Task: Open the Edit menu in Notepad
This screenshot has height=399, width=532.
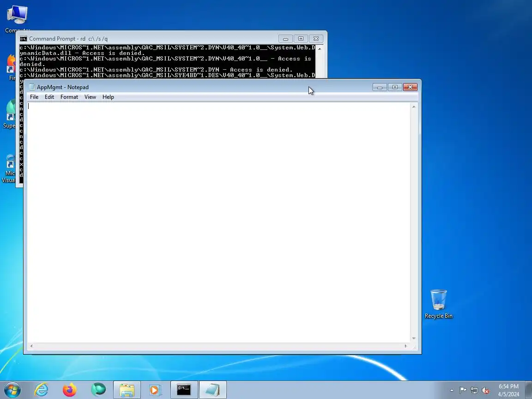Action: pyautogui.click(x=49, y=97)
